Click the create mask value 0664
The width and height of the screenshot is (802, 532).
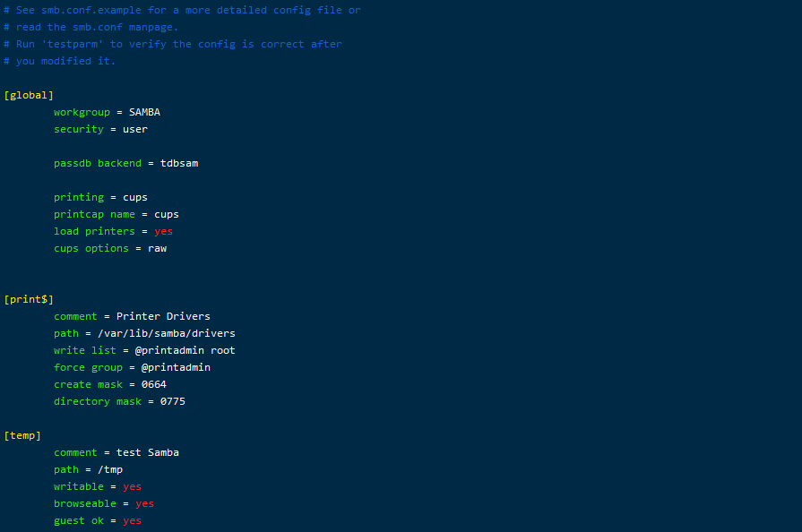[154, 384]
